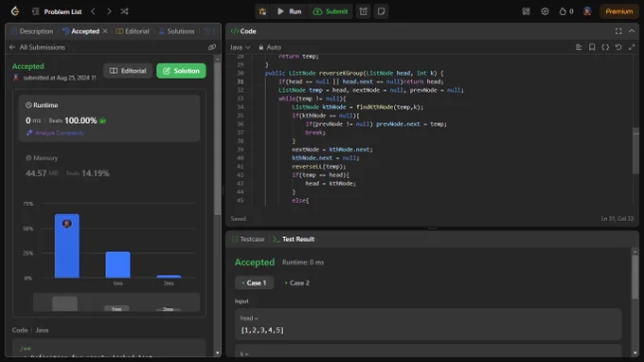Select the Test Result tab
This screenshot has height=362, width=644.
coord(294,239)
